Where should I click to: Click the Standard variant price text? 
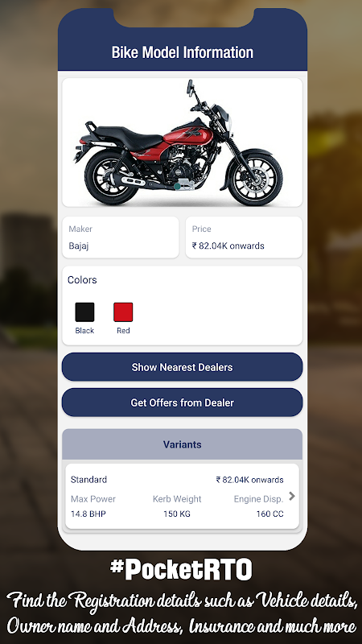pyautogui.click(x=249, y=480)
